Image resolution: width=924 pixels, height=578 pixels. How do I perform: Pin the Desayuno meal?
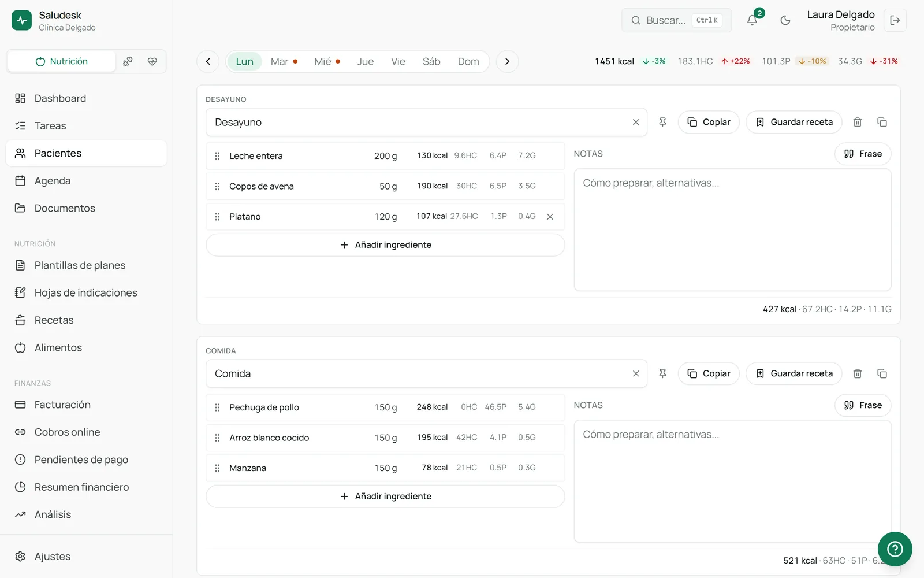(662, 122)
